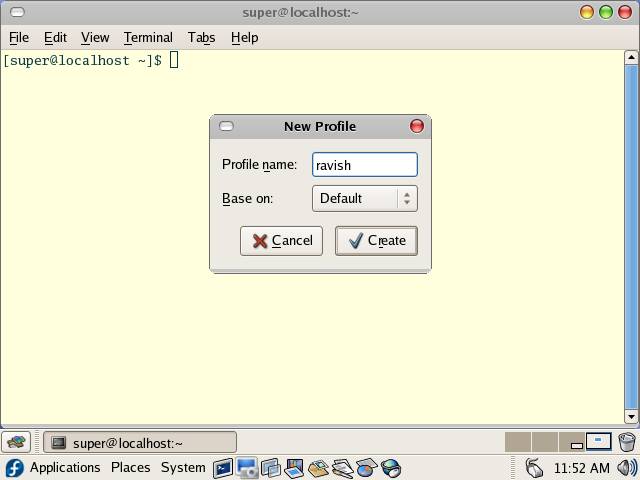
Task: Click the Profile name text field
Action: 364,165
